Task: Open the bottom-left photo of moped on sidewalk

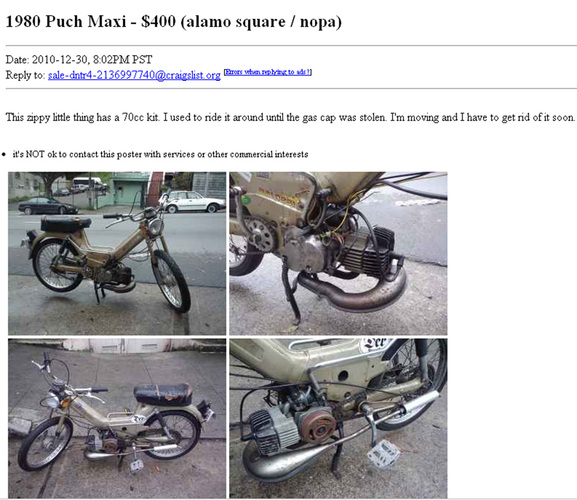Action: pyautogui.click(x=117, y=419)
